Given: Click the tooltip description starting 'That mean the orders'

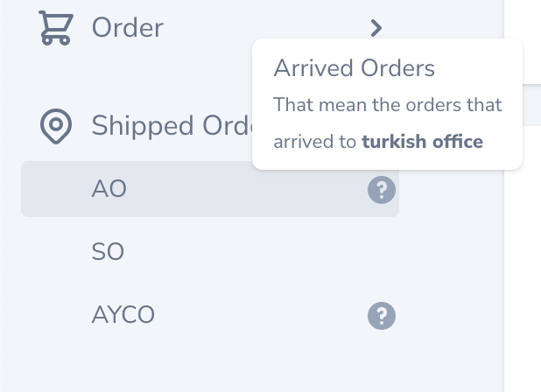Looking at the screenshot, I should pyautogui.click(x=388, y=105).
